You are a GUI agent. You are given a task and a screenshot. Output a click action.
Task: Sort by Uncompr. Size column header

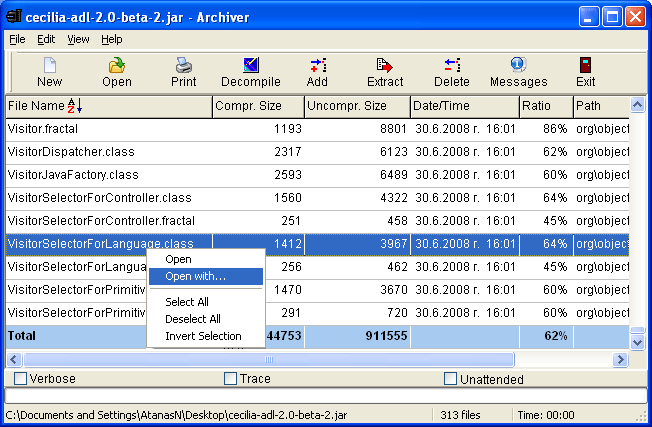[x=357, y=106]
